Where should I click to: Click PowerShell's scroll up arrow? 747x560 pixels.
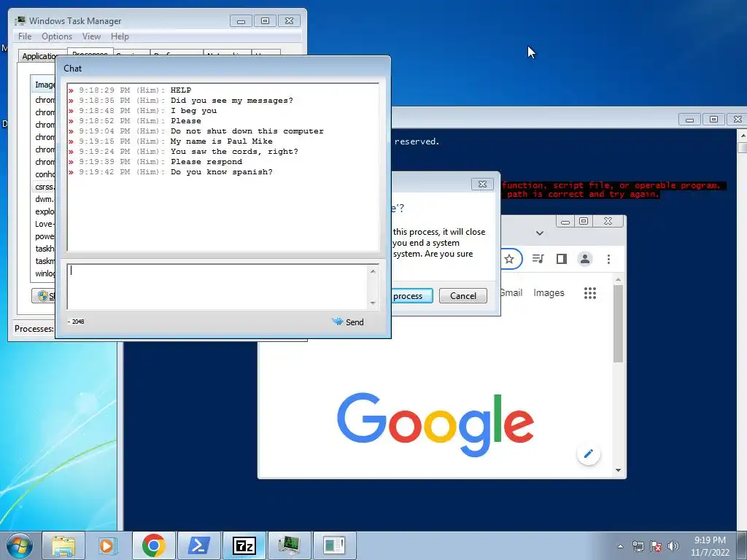click(742, 136)
